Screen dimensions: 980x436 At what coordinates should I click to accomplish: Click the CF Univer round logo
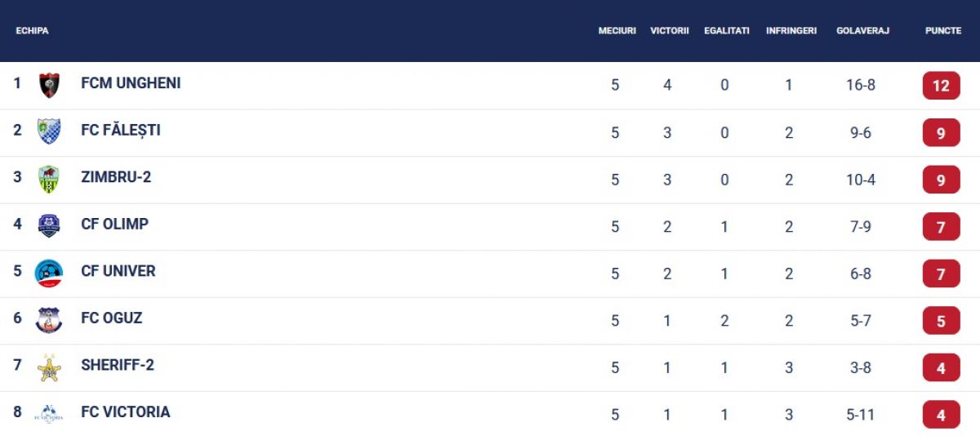(x=49, y=273)
